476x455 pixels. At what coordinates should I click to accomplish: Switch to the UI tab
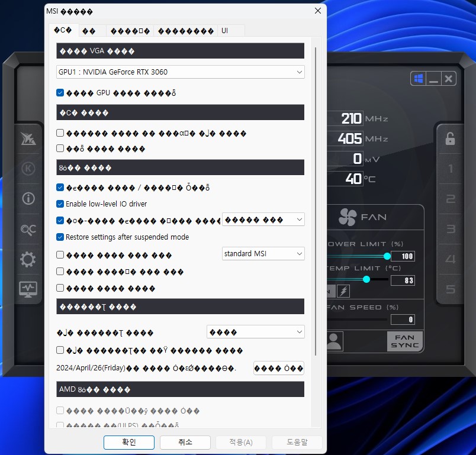pyautogui.click(x=231, y=31)
